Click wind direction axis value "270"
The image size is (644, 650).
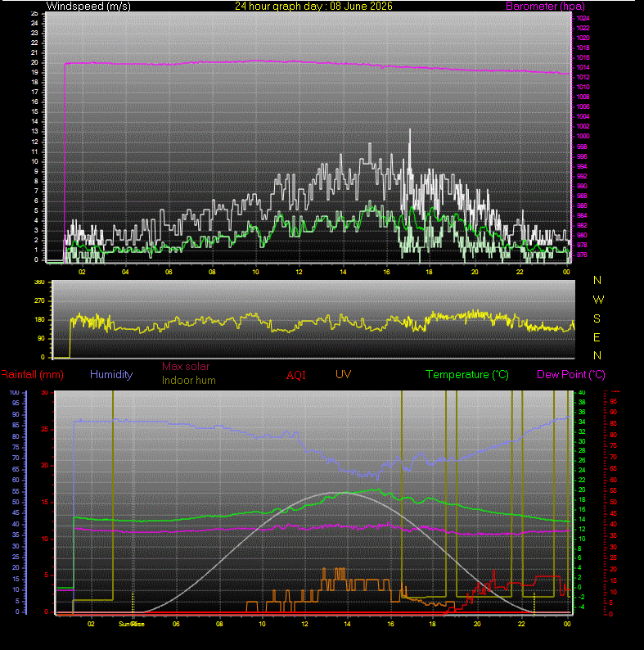pos(39,300)
